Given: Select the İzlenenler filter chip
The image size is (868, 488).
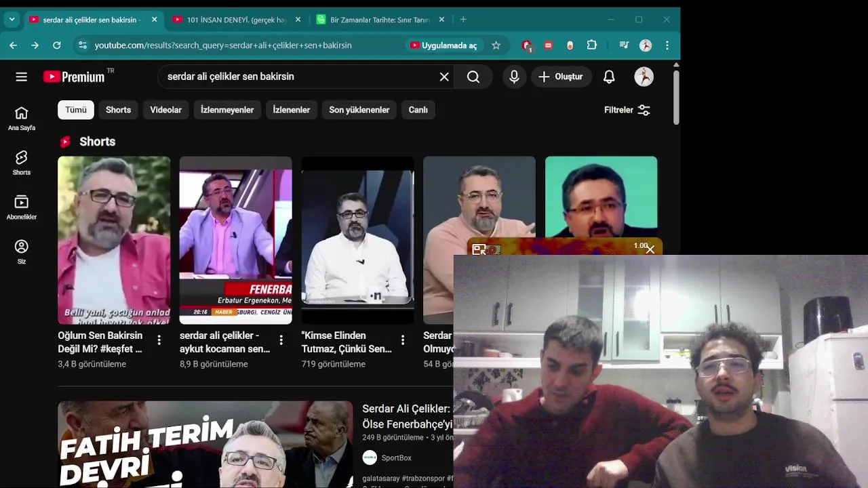Looking at the screenshot, I should [x=292, y=110].
